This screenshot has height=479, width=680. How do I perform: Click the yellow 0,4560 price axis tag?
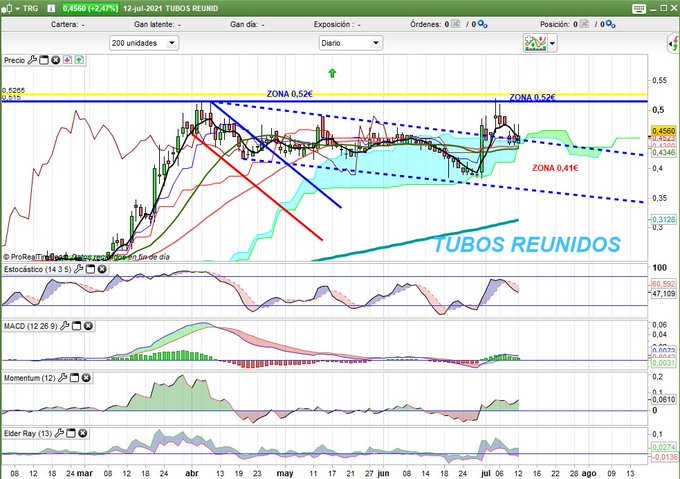coord(664,130)
